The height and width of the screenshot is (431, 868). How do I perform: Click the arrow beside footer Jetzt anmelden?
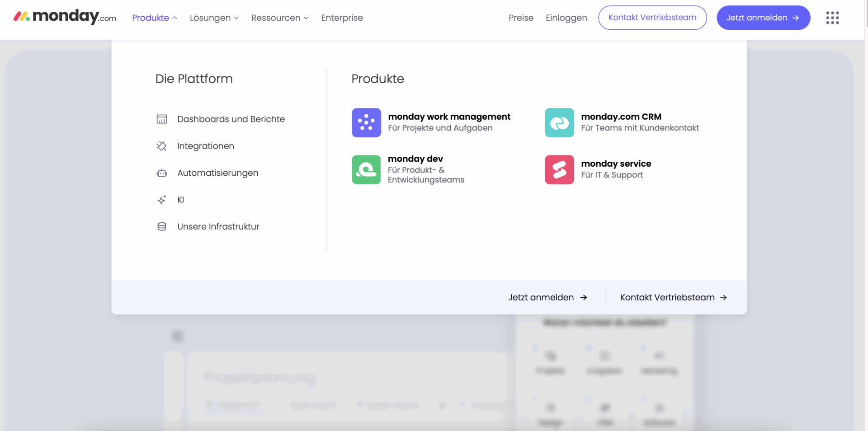point(584,297)
